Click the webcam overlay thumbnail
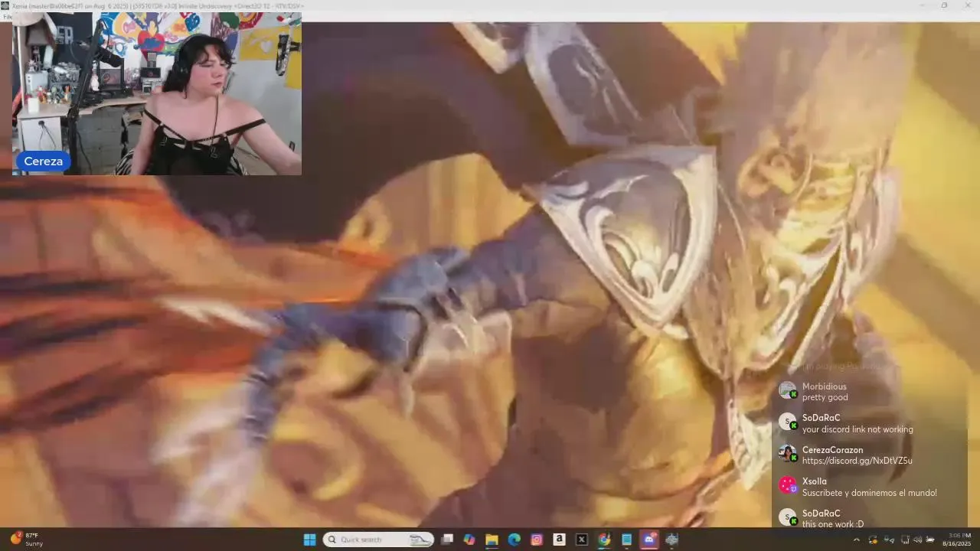980x551 pixels. [x=157, y=94]
